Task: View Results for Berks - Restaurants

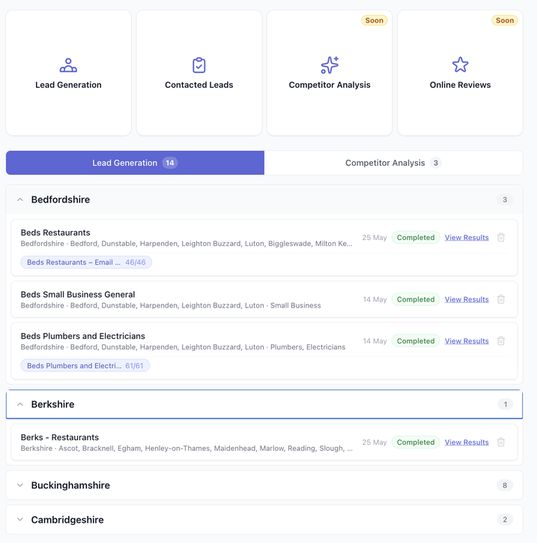Action: (466, 442)
